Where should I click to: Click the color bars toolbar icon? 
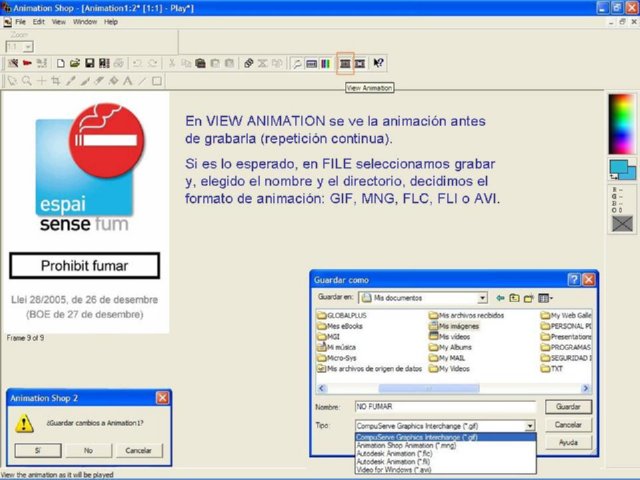[325, 63]
